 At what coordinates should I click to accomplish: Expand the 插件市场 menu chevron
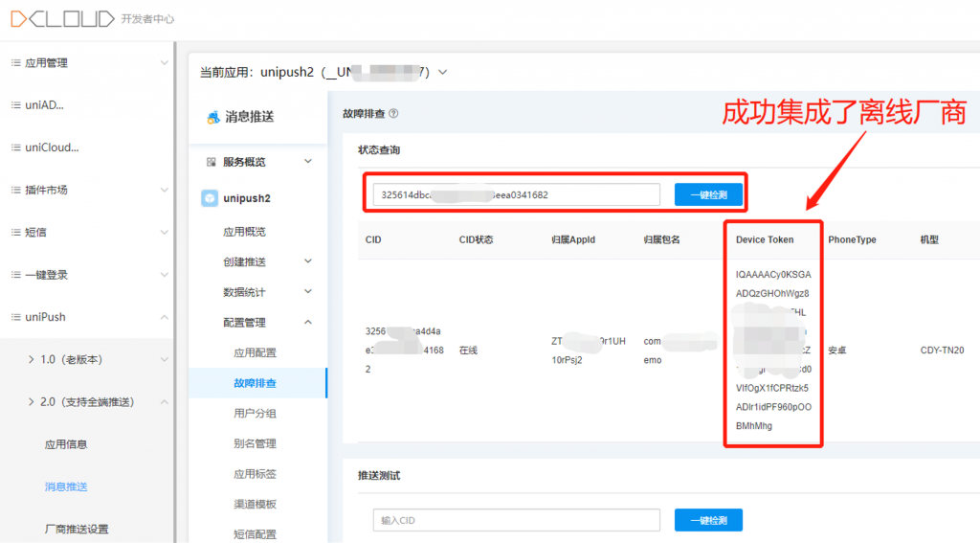click(164, 190)
